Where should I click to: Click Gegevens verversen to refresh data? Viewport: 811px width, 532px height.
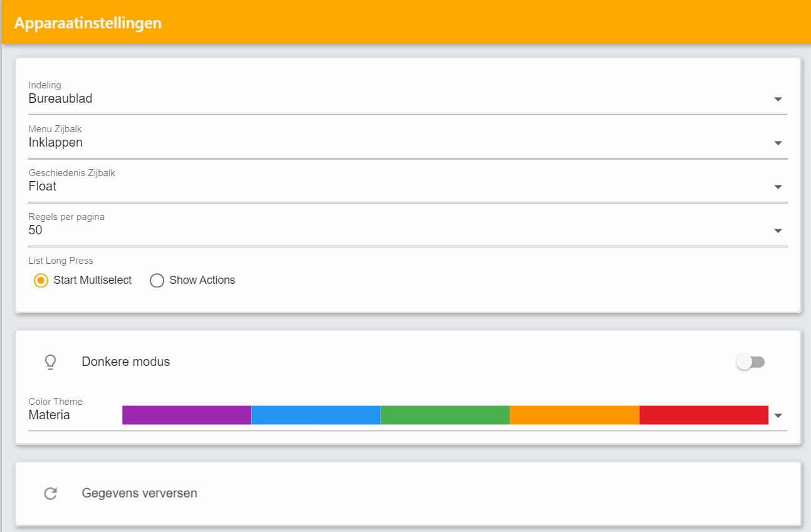(139, 493)
